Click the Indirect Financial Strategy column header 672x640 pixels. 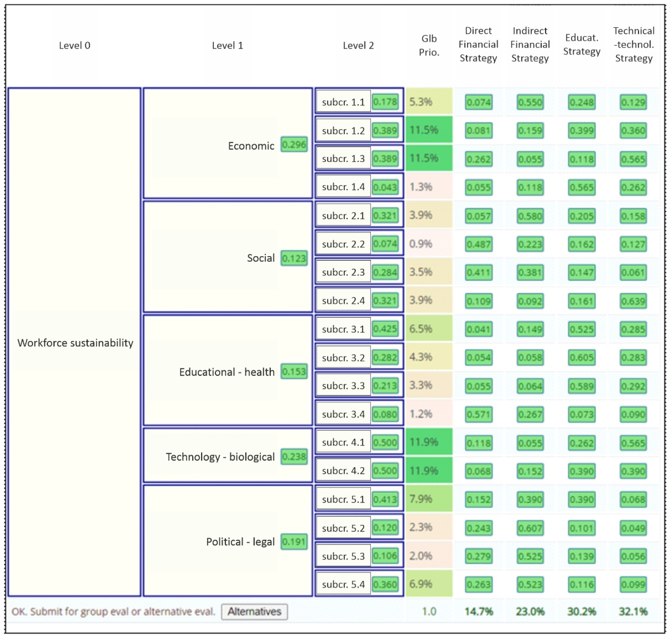530,44
